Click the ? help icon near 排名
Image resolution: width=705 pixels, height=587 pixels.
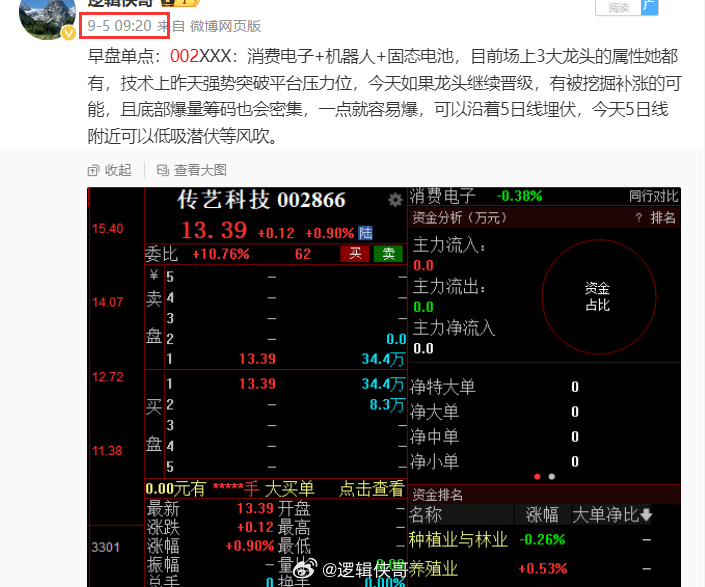tap(639, 218)
